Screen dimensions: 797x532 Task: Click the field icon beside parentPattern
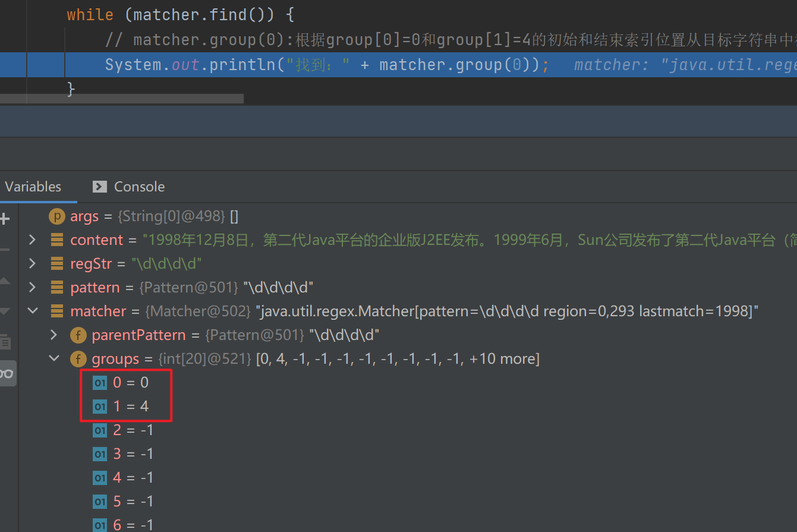tap(78, 335)
